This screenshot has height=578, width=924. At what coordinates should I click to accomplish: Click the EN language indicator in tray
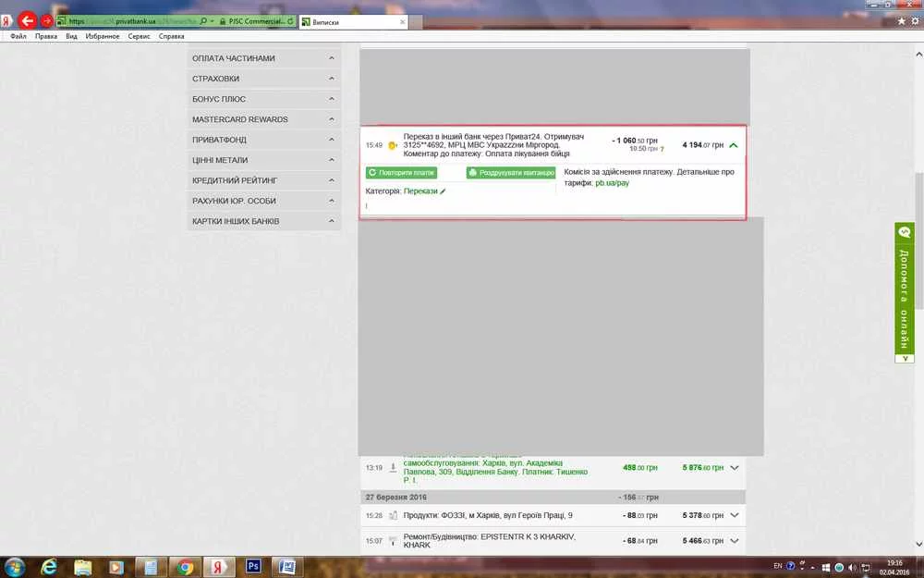(x=777, y=566)
